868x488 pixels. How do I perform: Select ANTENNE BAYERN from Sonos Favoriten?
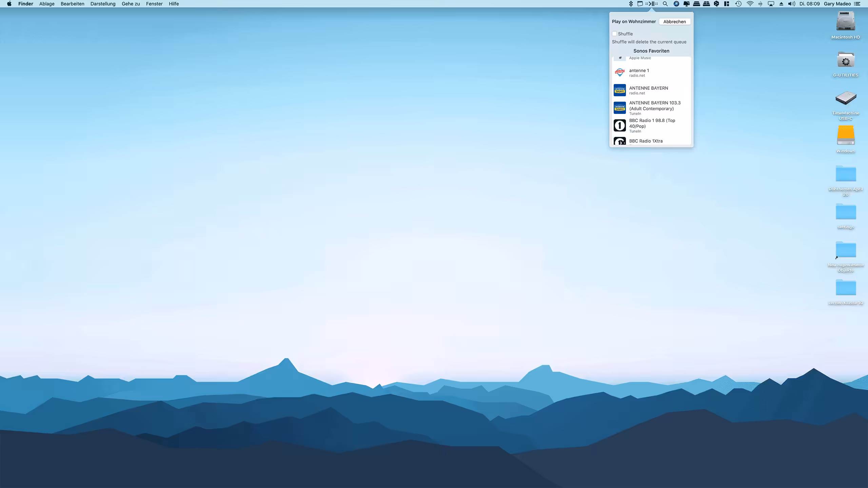point(649,90)
